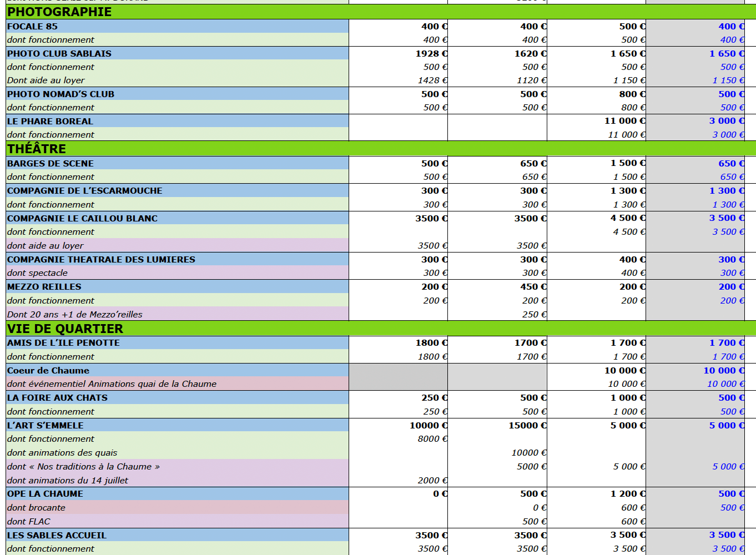The image size is (756, 555).
Task: Select the 'dont animations du 14 juillet' row
Action: point(67,480)
